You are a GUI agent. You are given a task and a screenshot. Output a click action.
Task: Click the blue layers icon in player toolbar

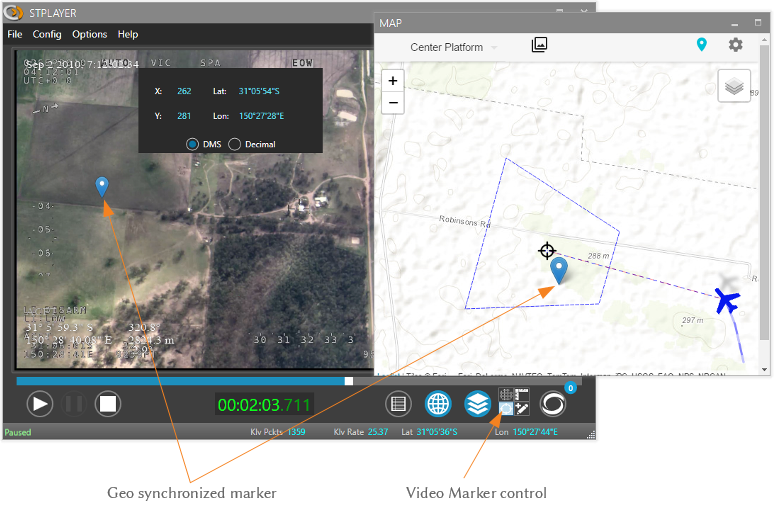click(477, 404)
